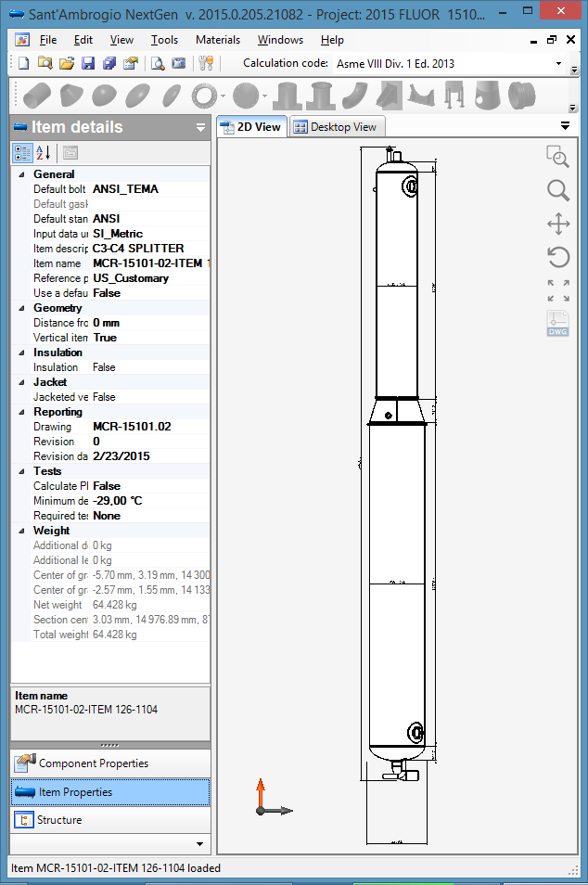Screen dimensions: 588x885
Task: Open a file with the open folder icon
Action: pyautogui.click(x=67, y=63)
